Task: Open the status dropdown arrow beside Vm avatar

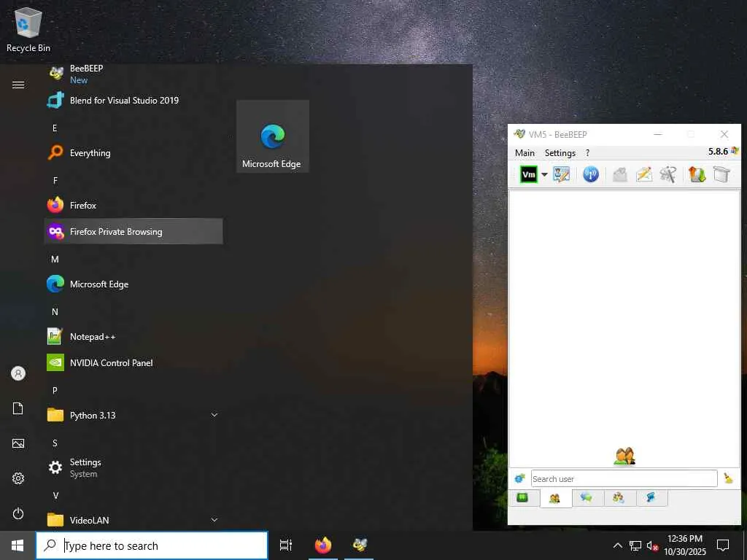Action: coord(544,174)
